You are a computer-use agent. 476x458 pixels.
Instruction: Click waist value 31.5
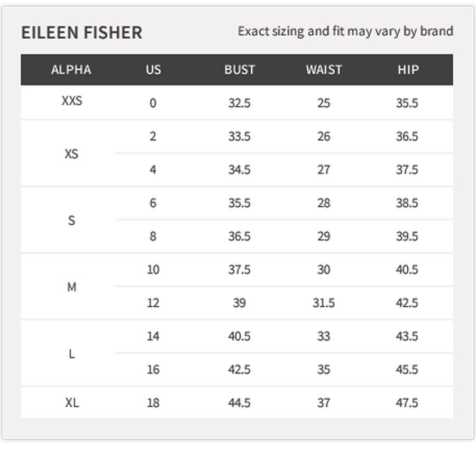click(x=324, y=303)
